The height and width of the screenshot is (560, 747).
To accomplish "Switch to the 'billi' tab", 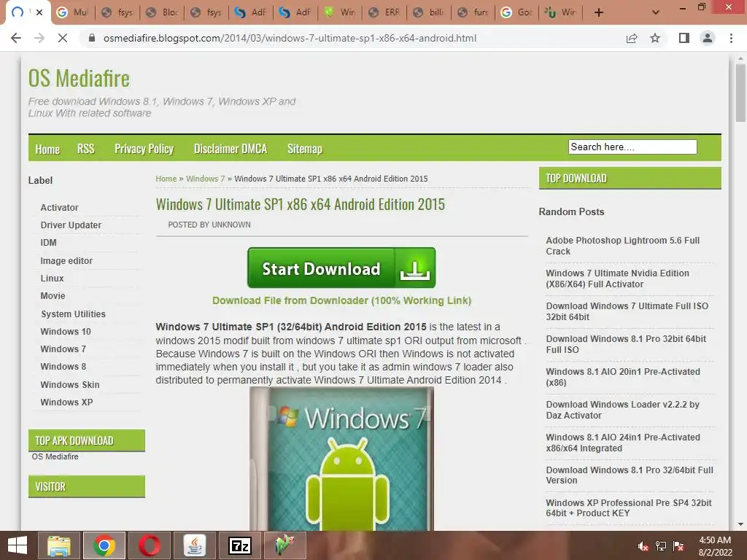I will (429, 12).
